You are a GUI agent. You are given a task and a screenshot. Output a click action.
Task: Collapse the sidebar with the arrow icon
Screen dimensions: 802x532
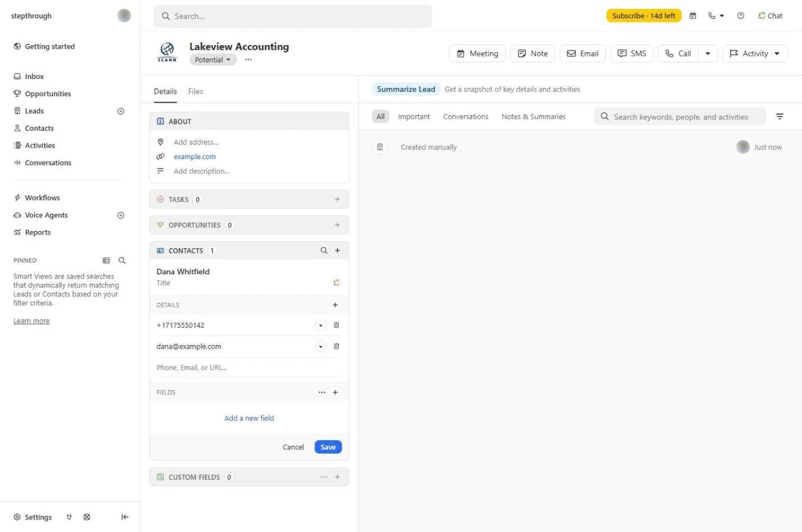click(x=125, y=517)
